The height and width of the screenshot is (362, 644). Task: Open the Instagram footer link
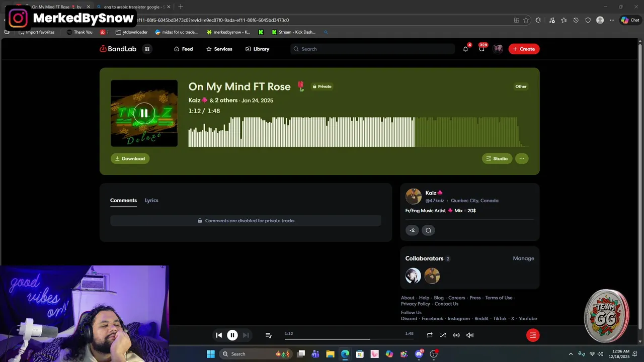point(459,319)
